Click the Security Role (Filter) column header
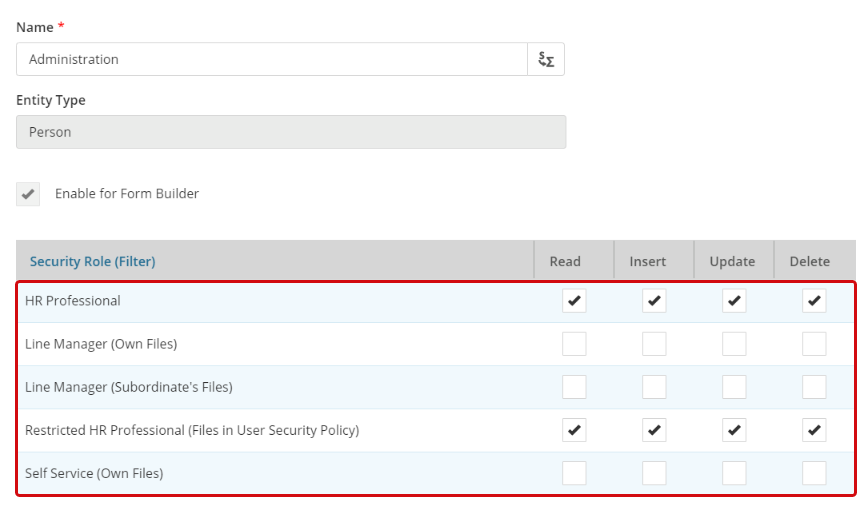 click(x=92, y=262)
